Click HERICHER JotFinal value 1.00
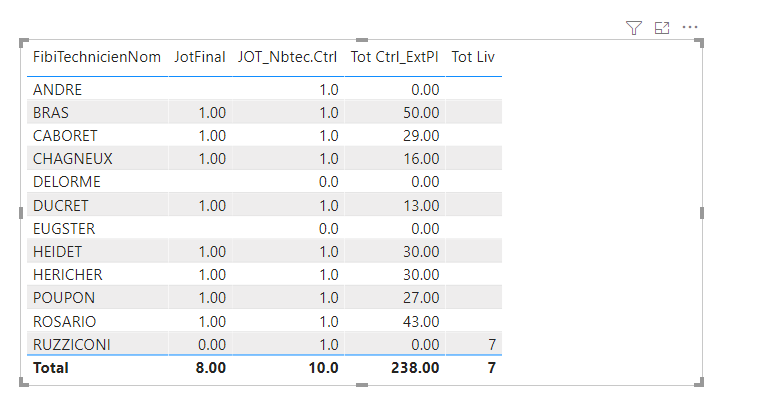The height and width of the screenshot is (409, 758). point(212,275)
